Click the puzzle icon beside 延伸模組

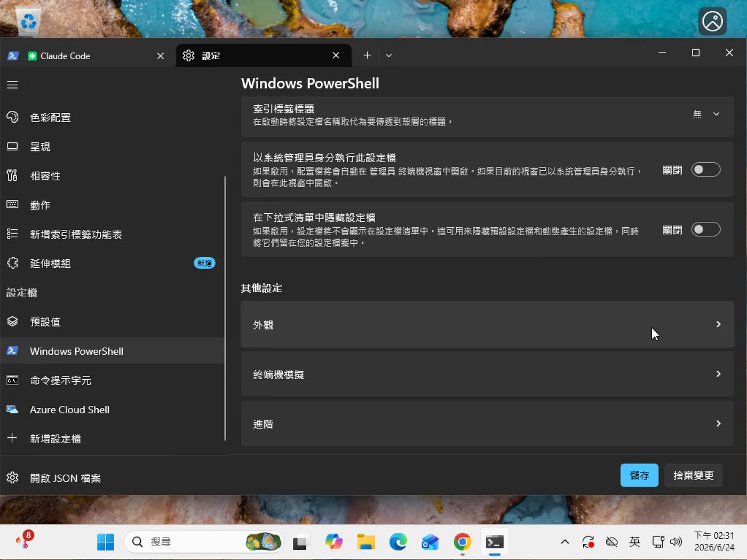[12, 263]
